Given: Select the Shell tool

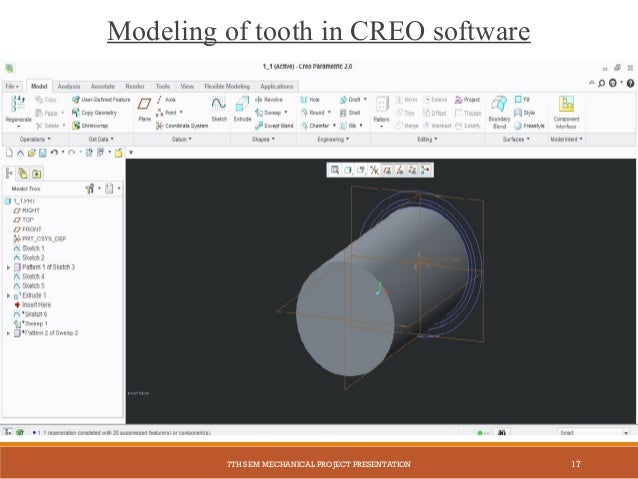Looking at the screenshot, I should click(x=350, y=113).
